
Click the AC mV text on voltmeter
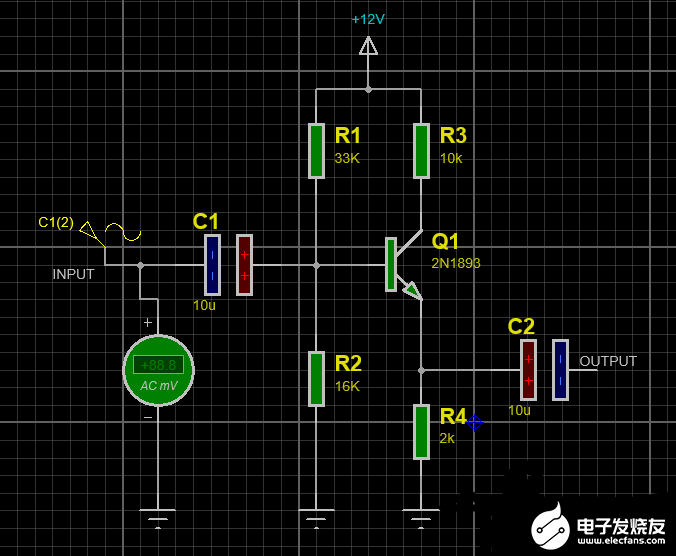click(x=159, y=386)
